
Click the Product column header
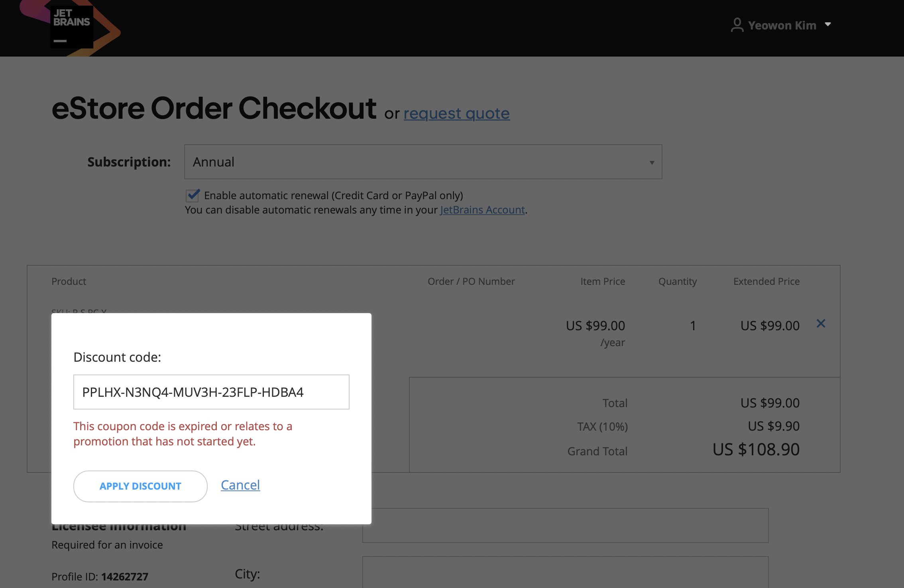point(69,281)
